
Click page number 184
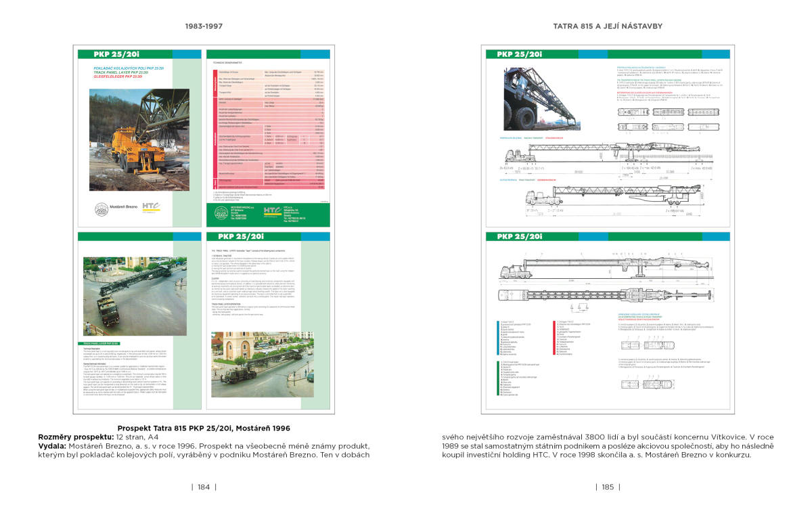204,487
